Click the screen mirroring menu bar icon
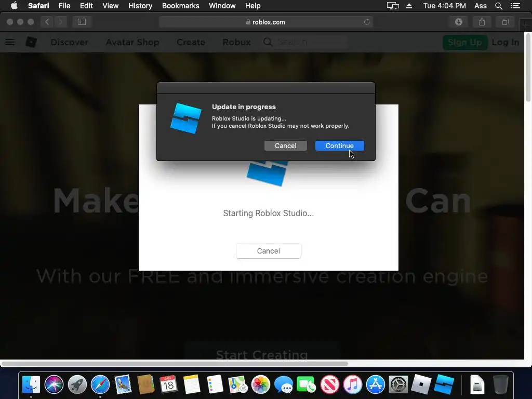The height and width of the screenshot is (399, 532). (x=393, y=6)
